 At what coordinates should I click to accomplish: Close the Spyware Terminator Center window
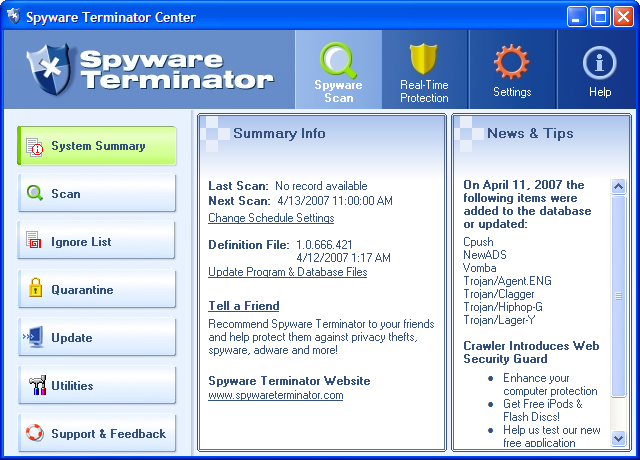623,17
